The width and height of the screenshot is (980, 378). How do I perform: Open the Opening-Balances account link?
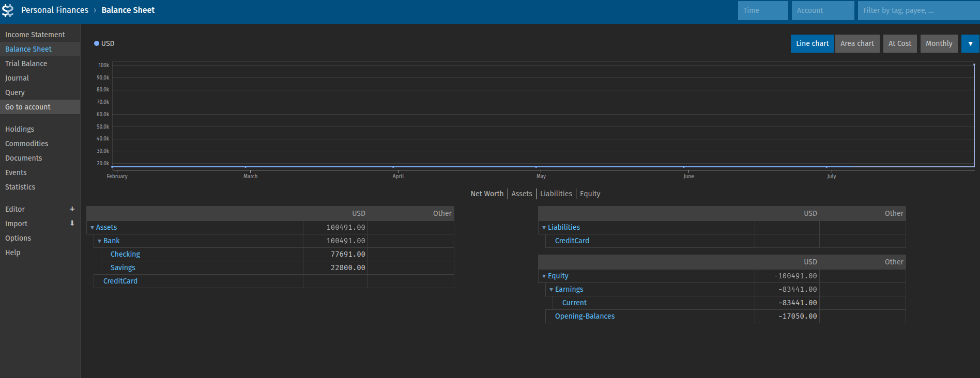coord(585,316)
